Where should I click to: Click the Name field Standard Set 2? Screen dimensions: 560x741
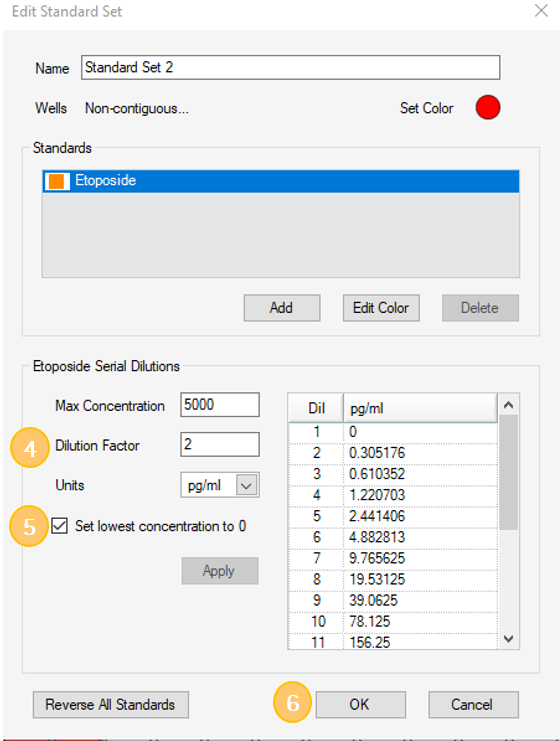point(290,67)
